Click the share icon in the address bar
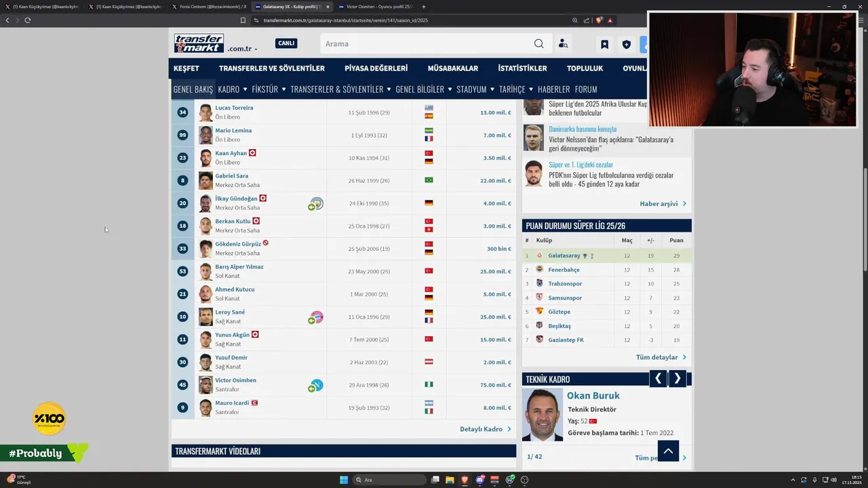868x488 pixels. [x=587, y=20]
